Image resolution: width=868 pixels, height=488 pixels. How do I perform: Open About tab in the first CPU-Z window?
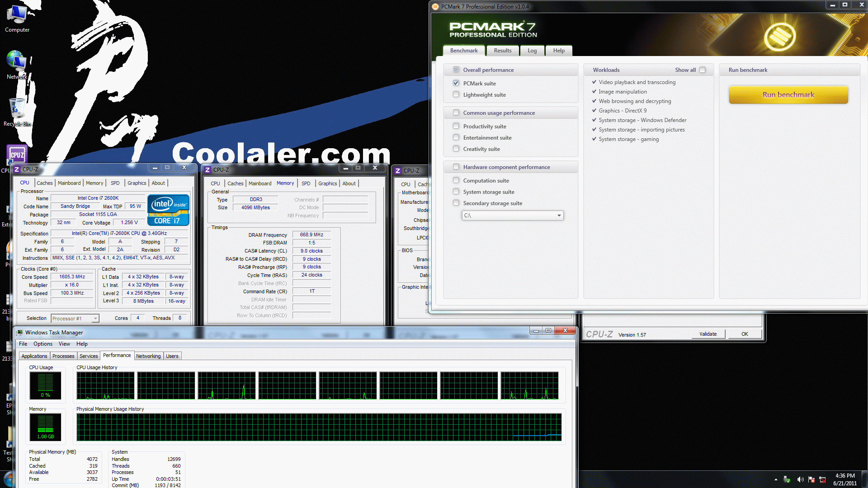[158, 183]
